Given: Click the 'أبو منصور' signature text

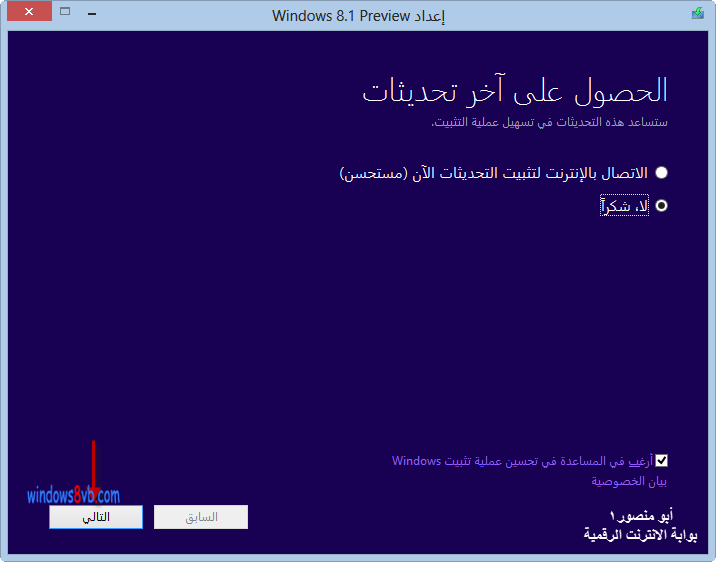Looking at the screenshot, I should point(640,516).
